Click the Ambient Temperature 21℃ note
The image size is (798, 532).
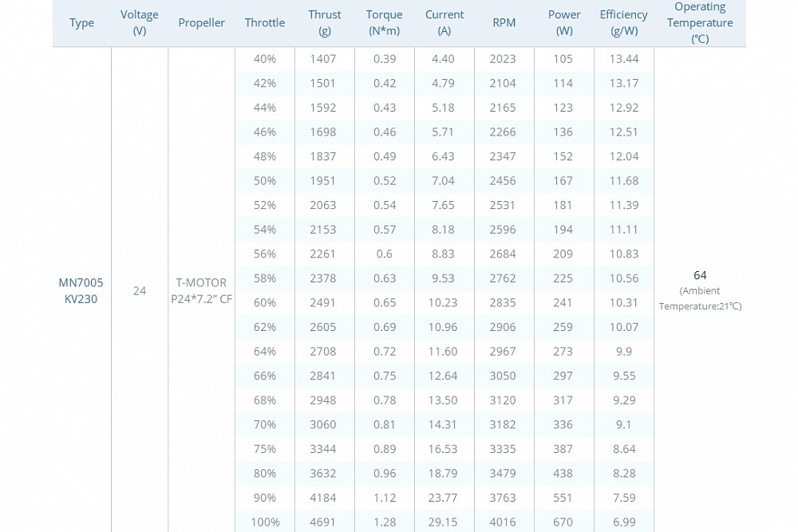pos(700,298)
